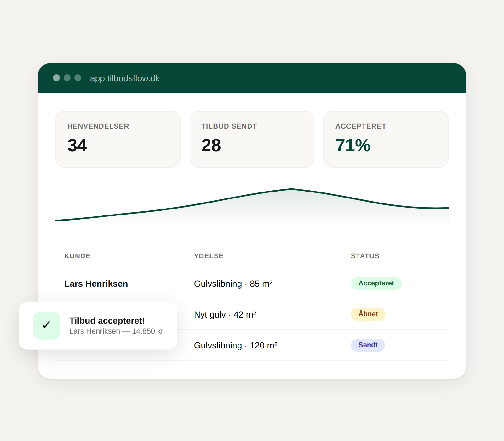Click the Lars Henriksen — 14.850 kr subtitle
This screenshot has height=441, width=504.
(116, 331)
